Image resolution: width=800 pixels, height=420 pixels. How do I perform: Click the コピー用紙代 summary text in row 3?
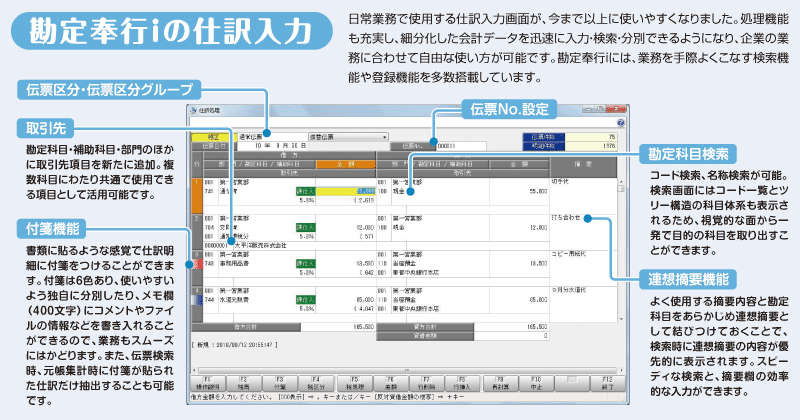(568, 254)
